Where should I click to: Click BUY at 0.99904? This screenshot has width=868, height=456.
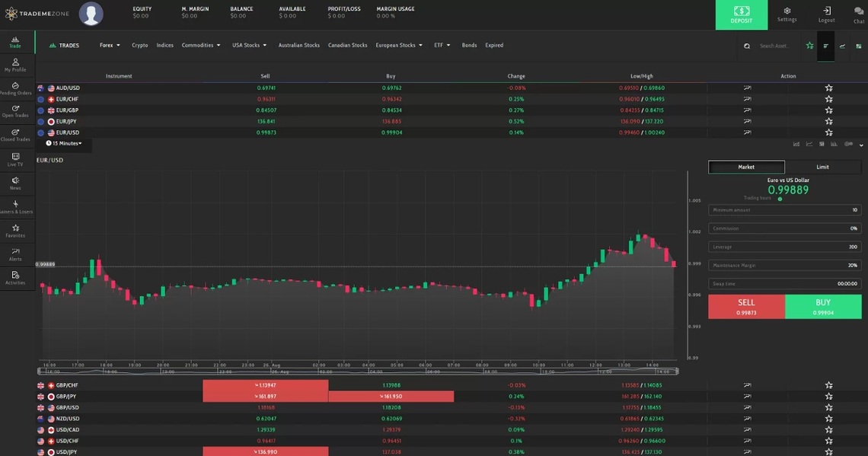point(823,307)
